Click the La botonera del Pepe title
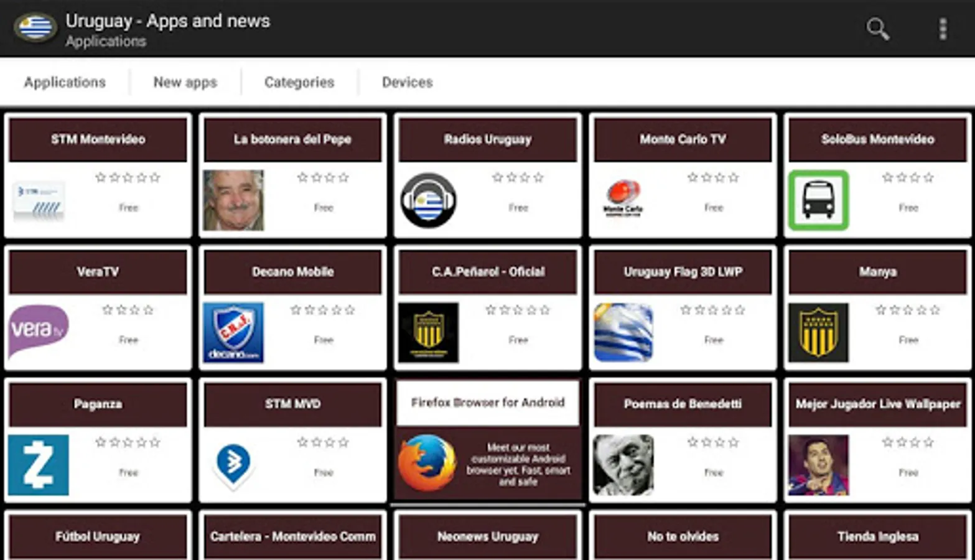The width and height of the screenshot is (975, 560). 292,139
